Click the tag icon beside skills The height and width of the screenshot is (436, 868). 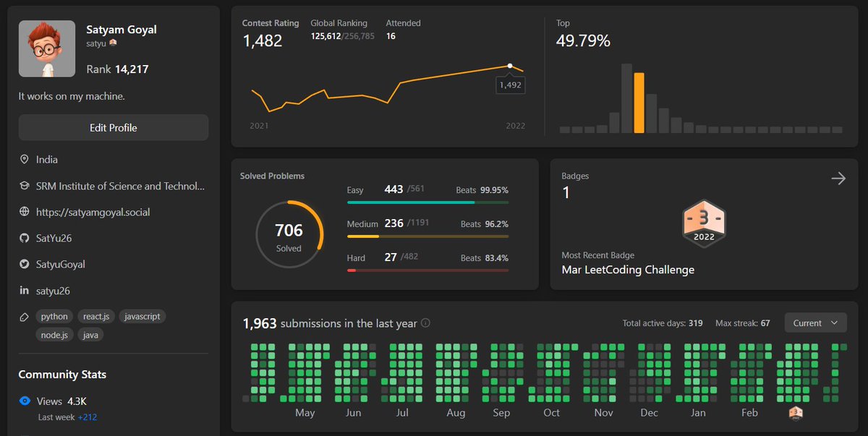tap(24, 317)
